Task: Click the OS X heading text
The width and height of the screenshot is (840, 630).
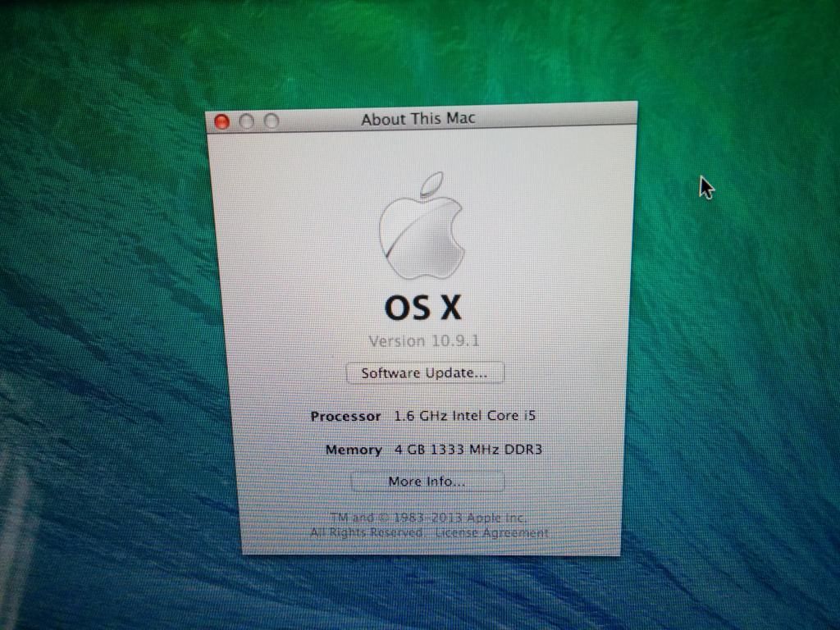Action: coord(423,308)
